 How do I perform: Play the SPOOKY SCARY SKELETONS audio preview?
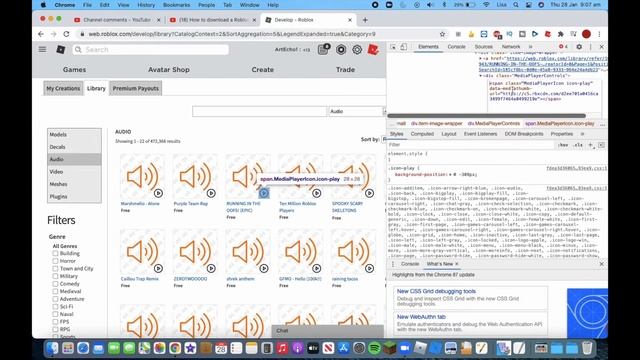(369, 193)
